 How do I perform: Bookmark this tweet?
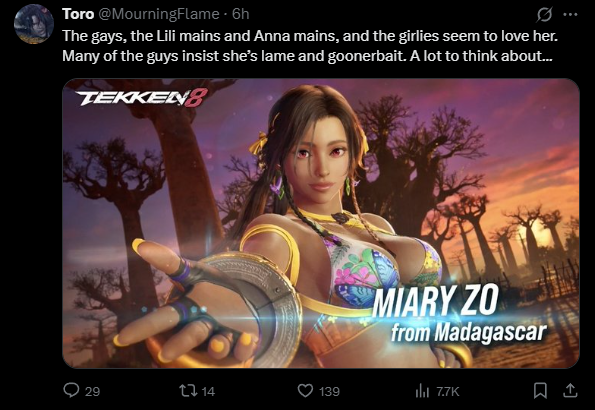tap(540, 391)
